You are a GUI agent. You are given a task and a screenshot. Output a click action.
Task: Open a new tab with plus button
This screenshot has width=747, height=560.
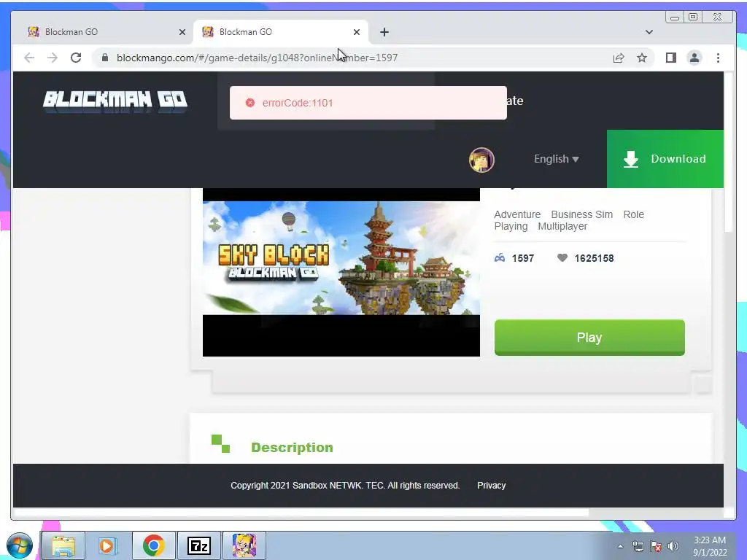[x=384, y=32]
